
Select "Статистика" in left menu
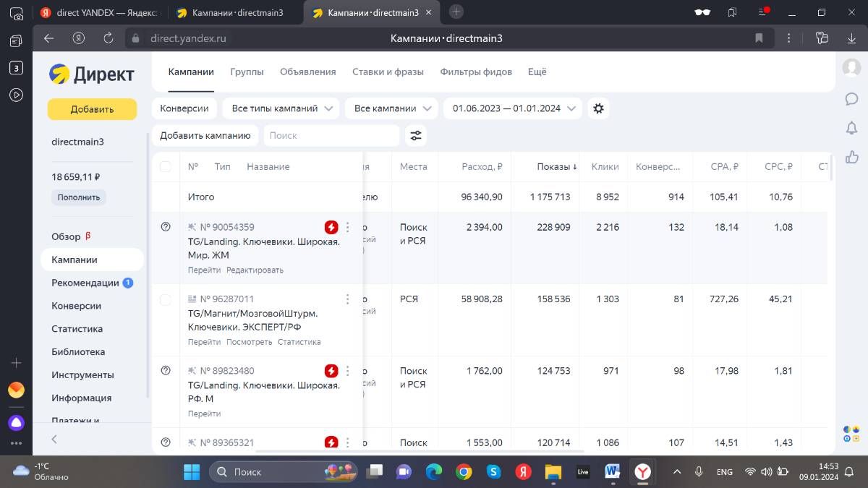pos(77,329)
